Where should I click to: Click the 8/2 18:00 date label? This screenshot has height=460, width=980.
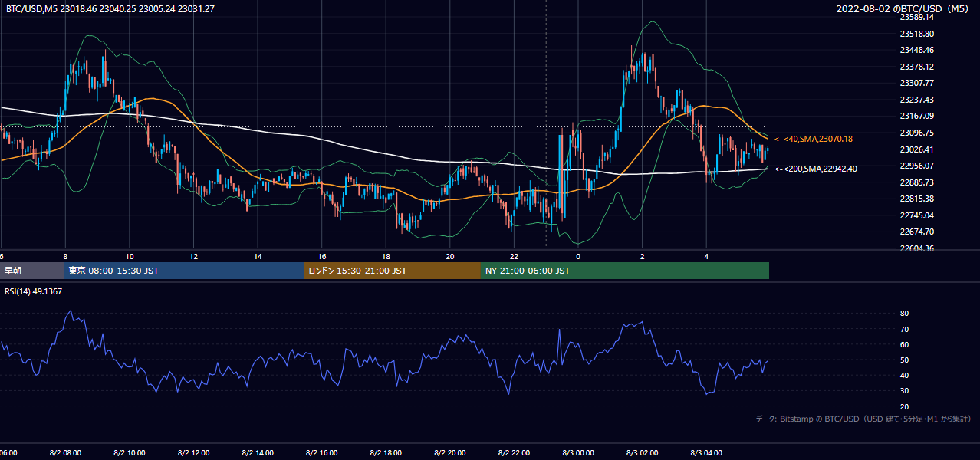tap(386, 453)
